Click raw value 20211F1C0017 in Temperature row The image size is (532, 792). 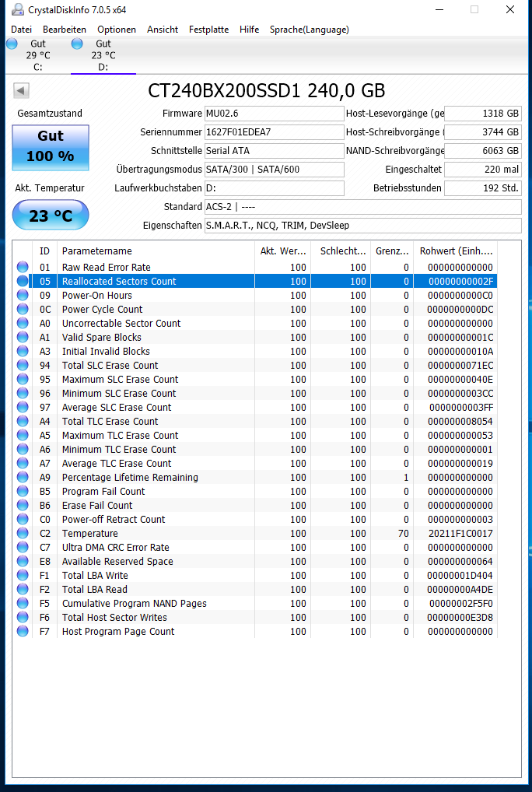tap(460, 533)
